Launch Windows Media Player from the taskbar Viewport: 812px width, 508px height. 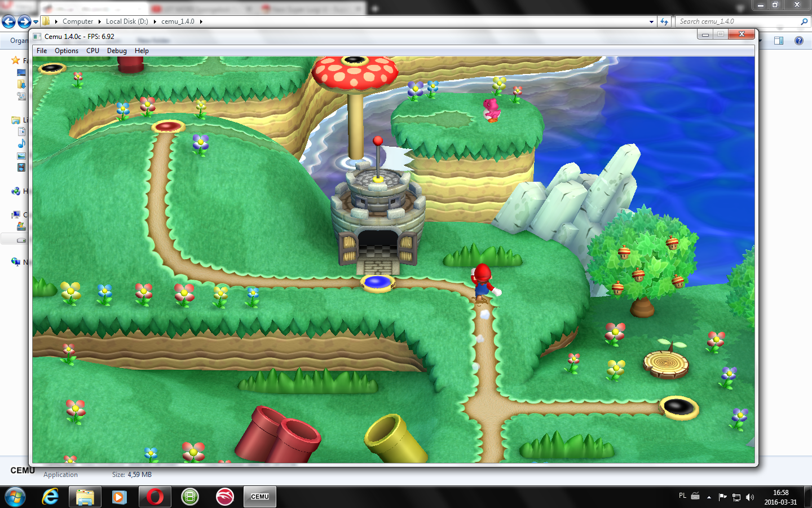tap(120, 497)
